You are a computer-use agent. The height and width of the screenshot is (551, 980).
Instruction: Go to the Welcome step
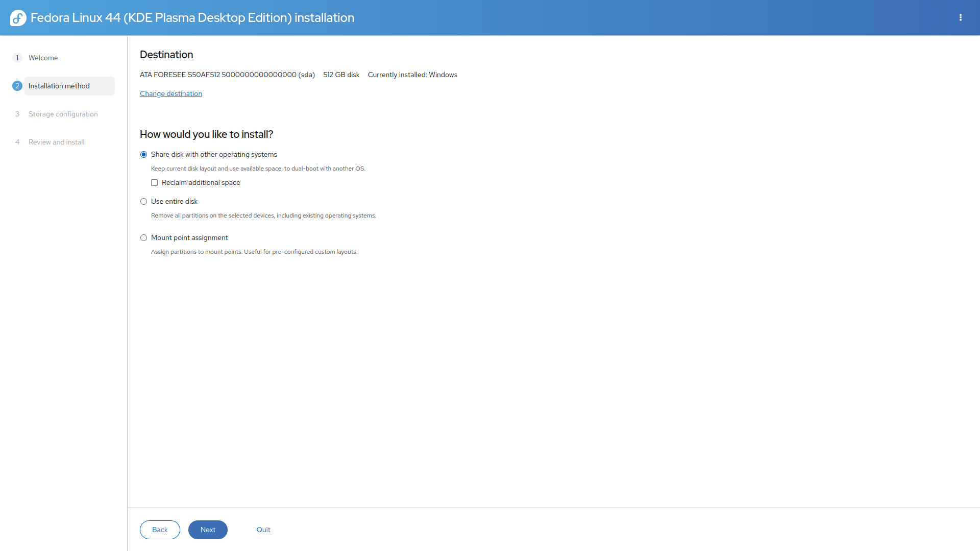click(43, 58)
